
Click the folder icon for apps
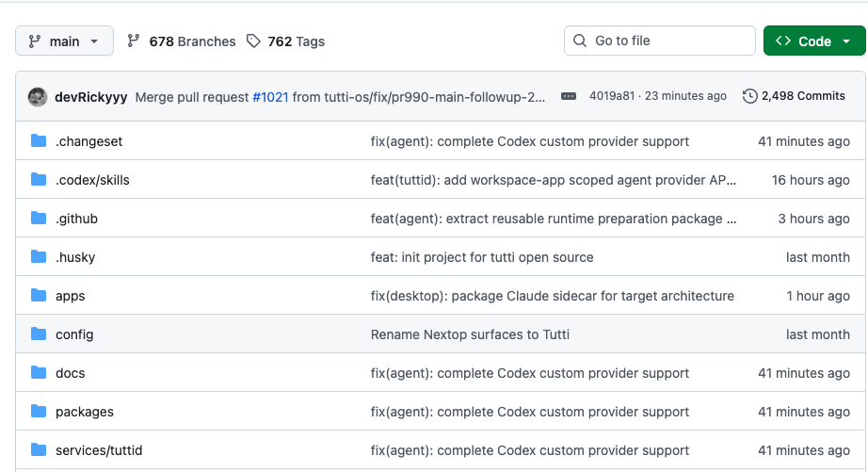pyautogui.click(x=39, y=295)
